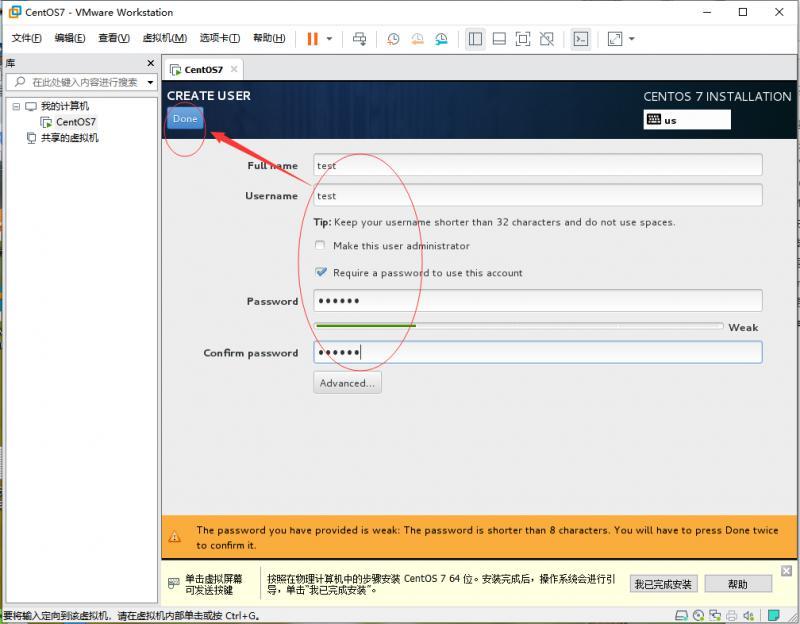
Task: Open the console view terminal icon
Action: pos(581,39)
